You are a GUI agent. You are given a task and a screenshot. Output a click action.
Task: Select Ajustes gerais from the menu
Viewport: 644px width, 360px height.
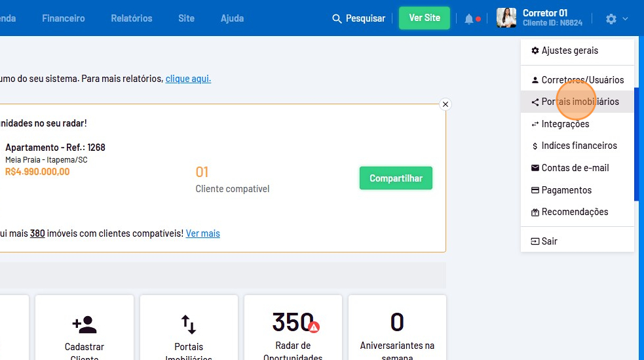point(569,50)
